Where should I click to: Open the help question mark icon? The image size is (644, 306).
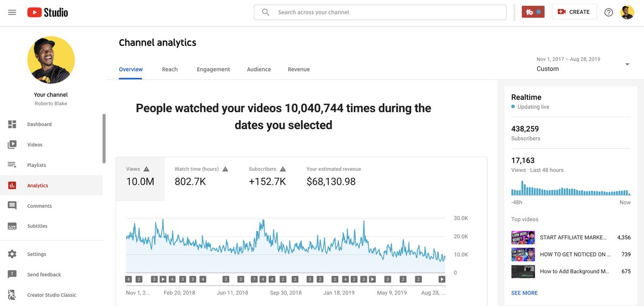tap(609, 12)
